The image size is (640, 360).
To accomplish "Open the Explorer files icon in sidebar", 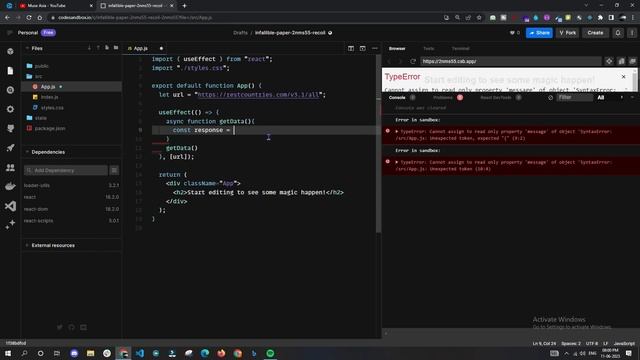I will [x=10, y=71].
